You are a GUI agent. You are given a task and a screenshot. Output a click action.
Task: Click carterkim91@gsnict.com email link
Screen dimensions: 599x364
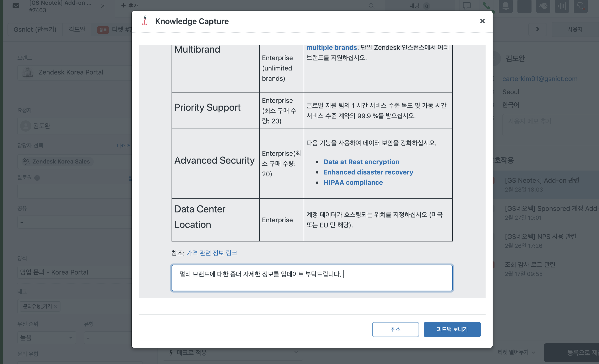coord(540,79)
